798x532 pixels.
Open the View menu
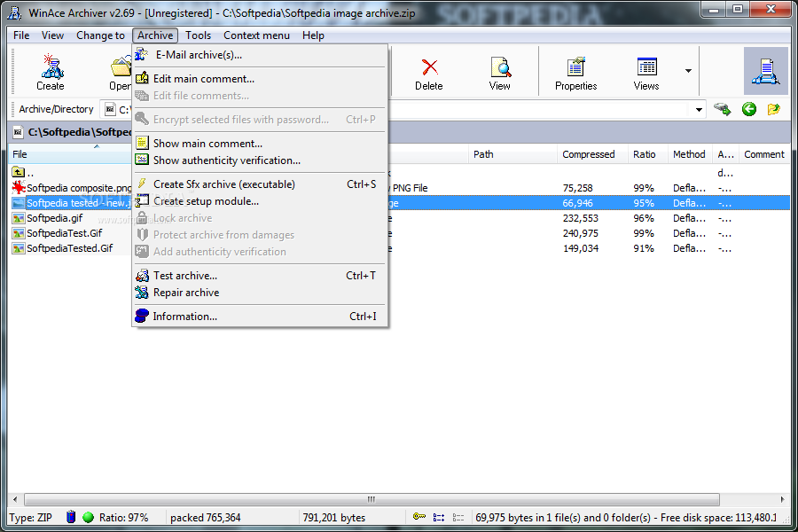52,35
